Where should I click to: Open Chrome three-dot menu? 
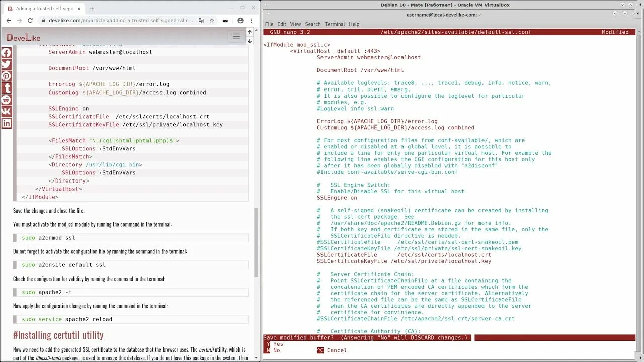[252, 21]
